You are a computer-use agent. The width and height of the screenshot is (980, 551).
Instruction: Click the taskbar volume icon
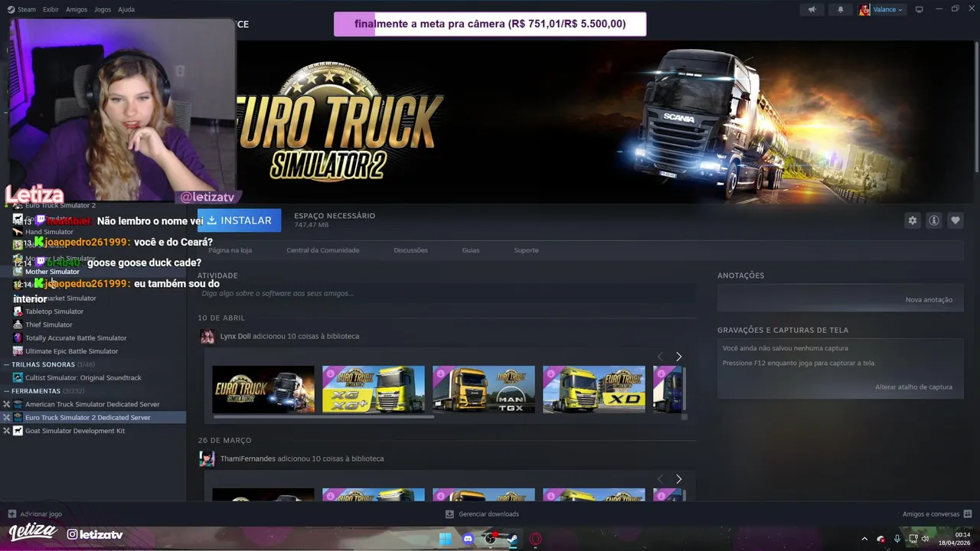point(925,539)
